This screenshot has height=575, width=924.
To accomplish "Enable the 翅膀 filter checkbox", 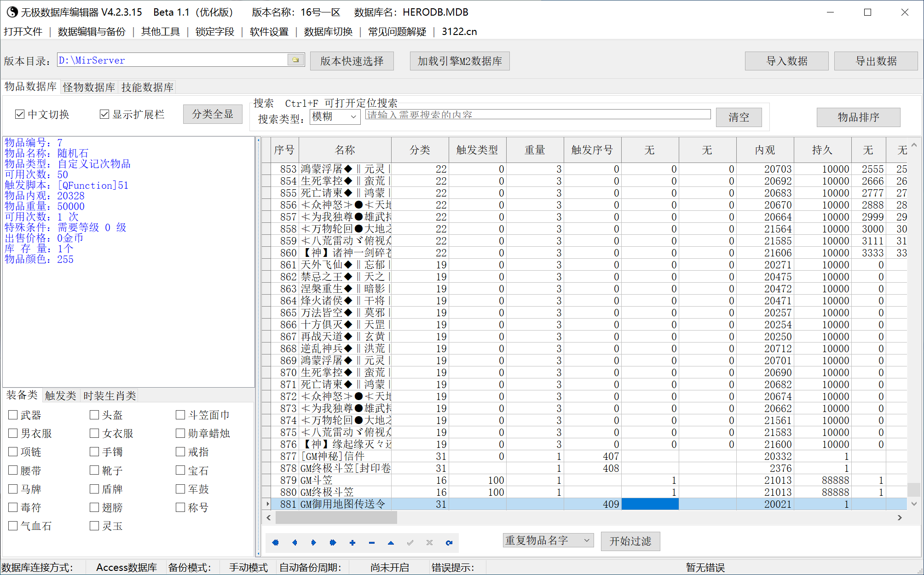I will click(94, 507).
